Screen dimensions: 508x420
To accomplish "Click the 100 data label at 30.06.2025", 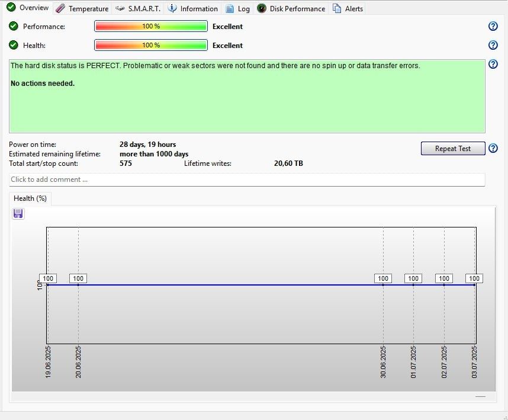I will 383,278.
